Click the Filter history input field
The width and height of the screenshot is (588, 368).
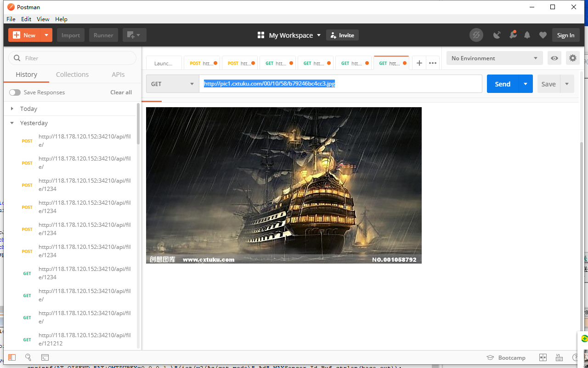(73, 58)
